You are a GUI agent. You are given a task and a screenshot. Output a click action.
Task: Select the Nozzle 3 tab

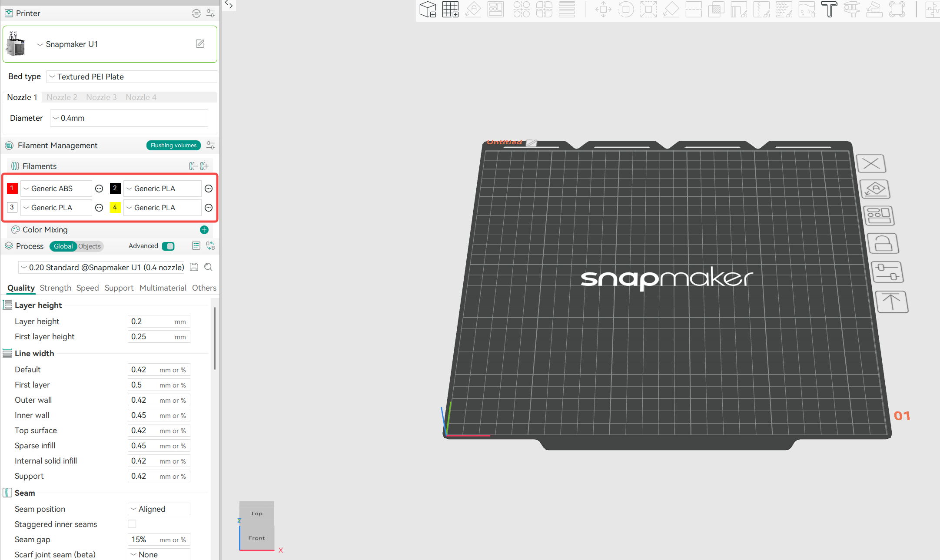[x=101, y=97]
